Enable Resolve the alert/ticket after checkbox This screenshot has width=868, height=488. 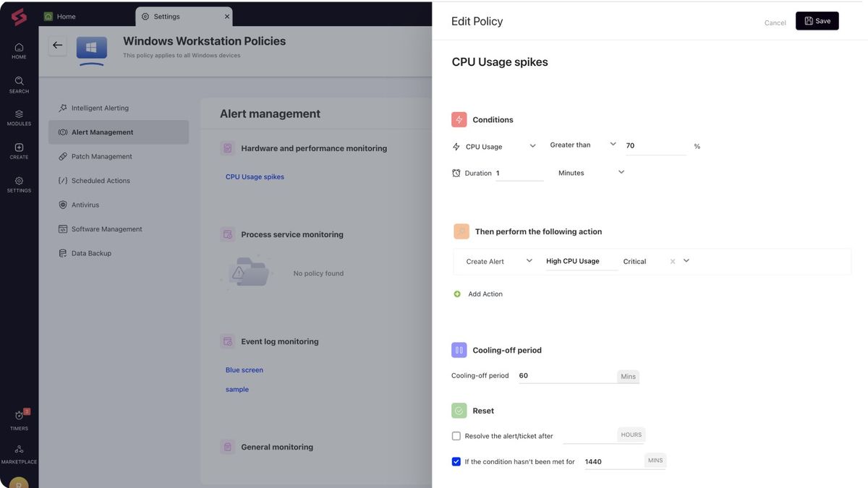(456, 436)
